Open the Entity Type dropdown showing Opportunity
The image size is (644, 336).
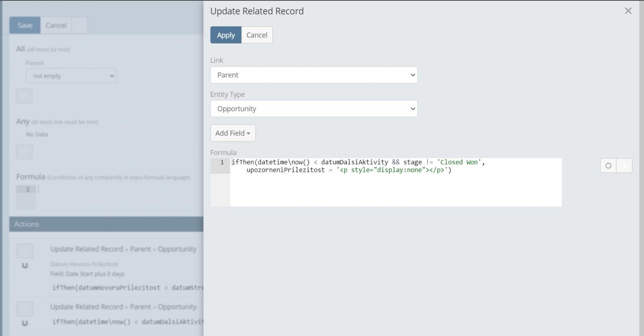coord(313,109)
